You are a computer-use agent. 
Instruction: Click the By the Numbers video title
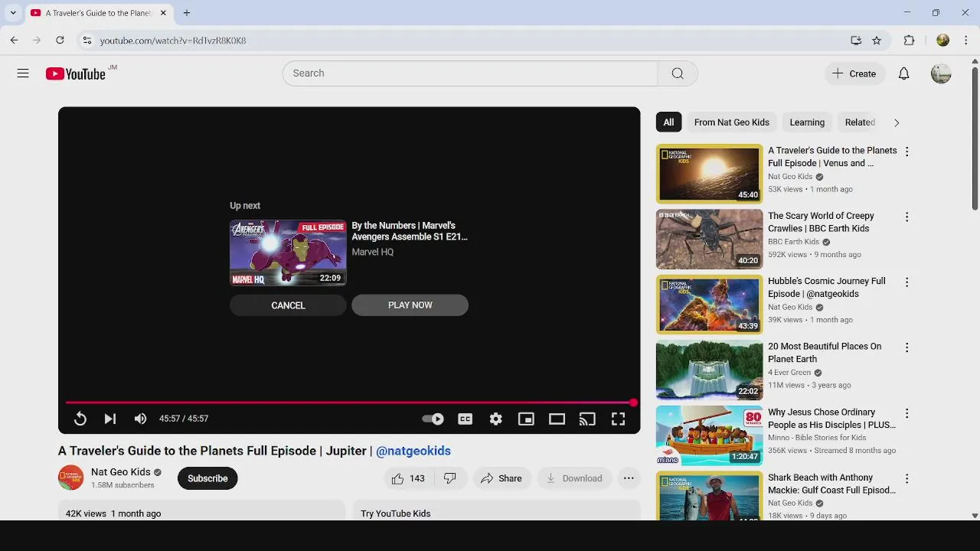coord(410,231)
